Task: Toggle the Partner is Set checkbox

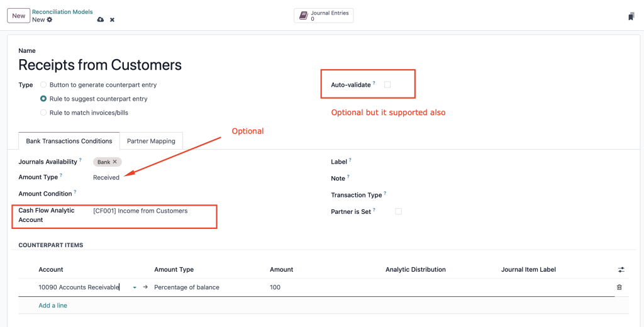Action: click(x=398, y=211)
